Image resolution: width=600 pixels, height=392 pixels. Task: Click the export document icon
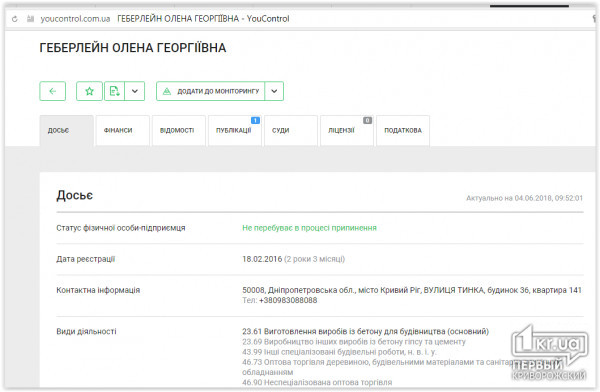(x=114, y=91)
